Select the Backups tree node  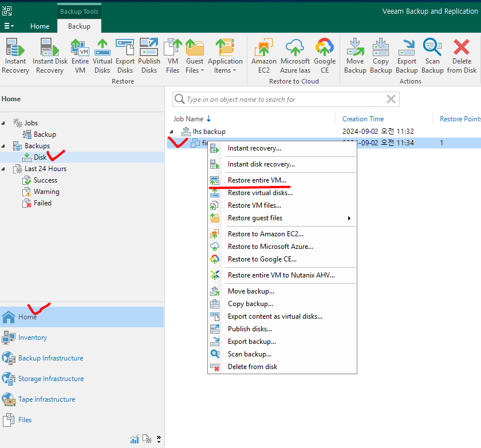tap(37, 146)
